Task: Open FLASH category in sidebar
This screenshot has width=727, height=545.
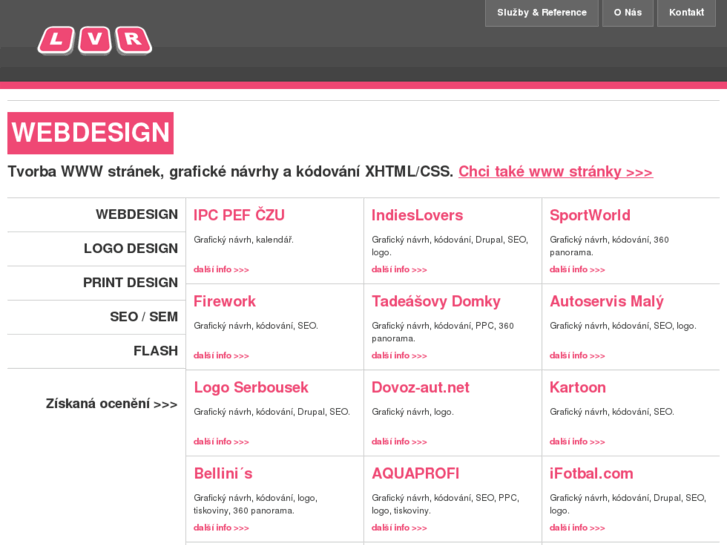Action: 155,351
